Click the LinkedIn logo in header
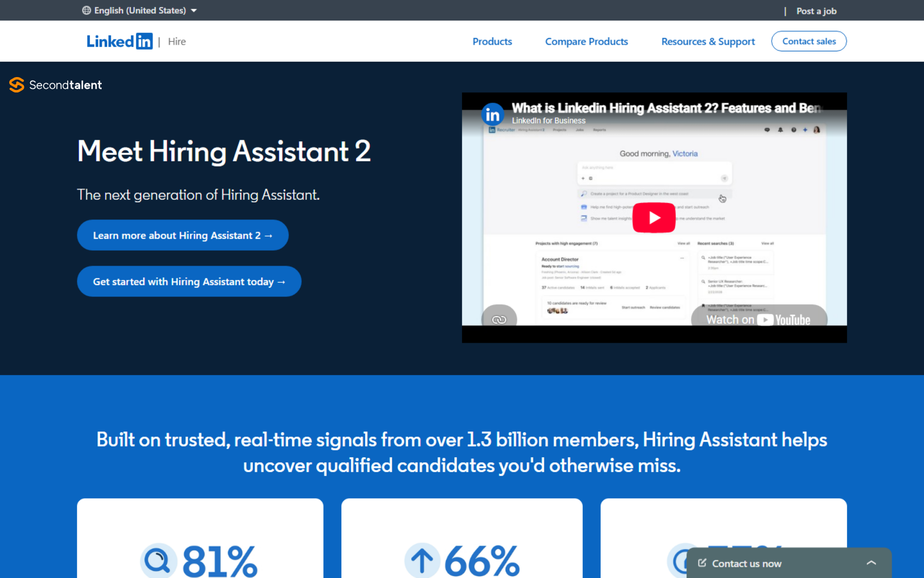 click(120, 41)
